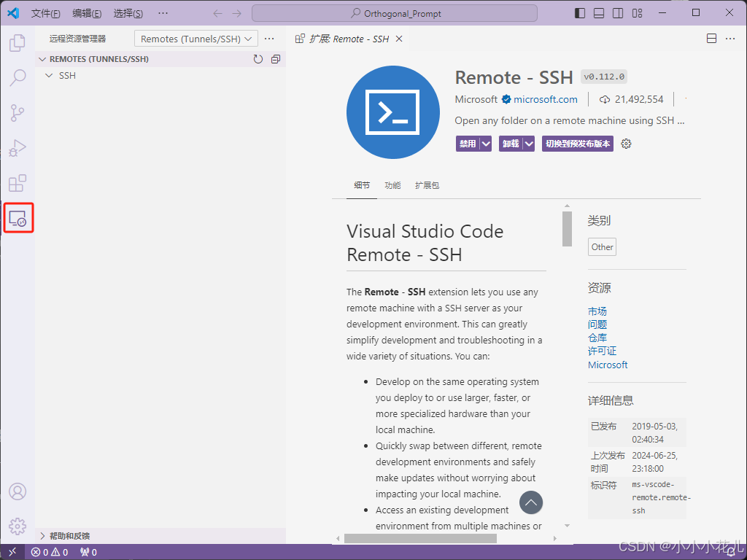Click the Orthogonal_Prompt command center search box
747x560 pixels.
pyautogui.click(x=395, y=13)
